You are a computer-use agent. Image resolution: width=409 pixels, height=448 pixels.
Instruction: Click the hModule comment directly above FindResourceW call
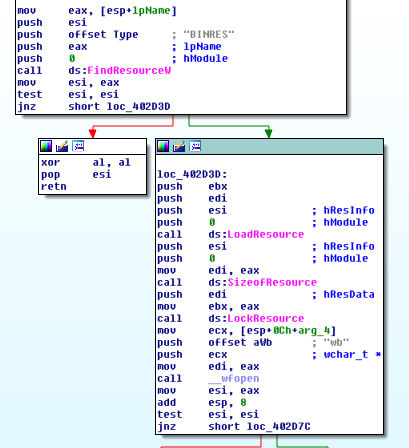206,58
